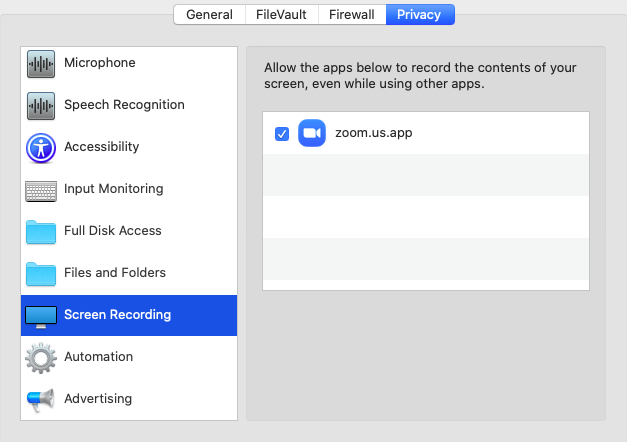Click the Full Disk Access folder icon

[x=41, y=232]
